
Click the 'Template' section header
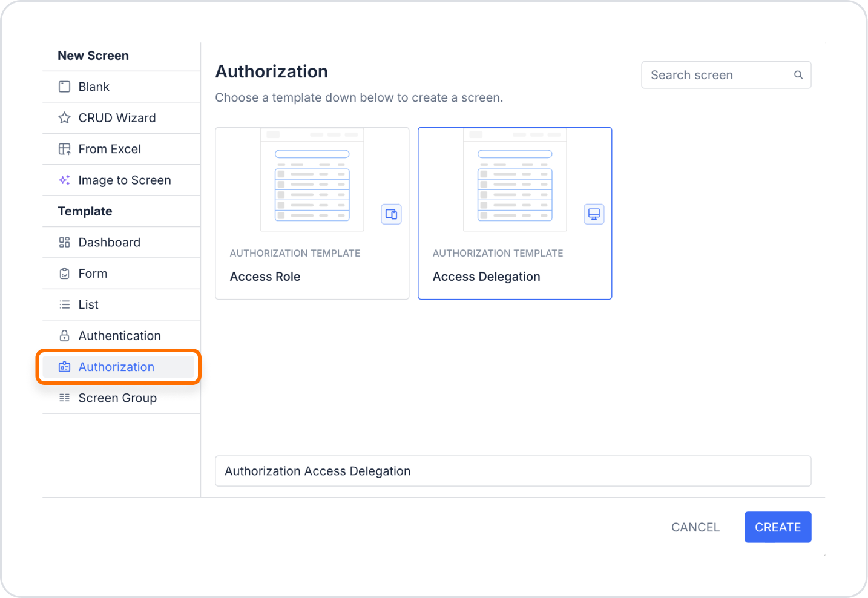pyautogui.click(x=85, y=211)
